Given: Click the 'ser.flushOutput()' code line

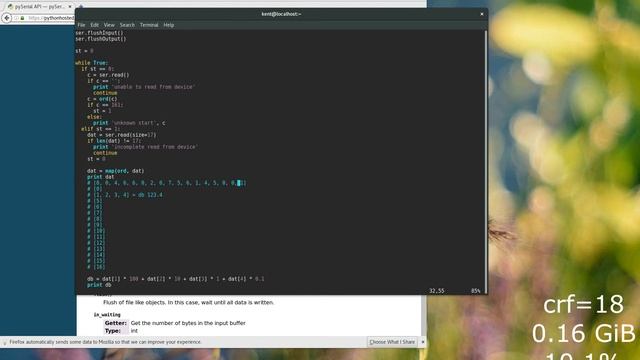Looking at the screenshot, I should [101, 39].
